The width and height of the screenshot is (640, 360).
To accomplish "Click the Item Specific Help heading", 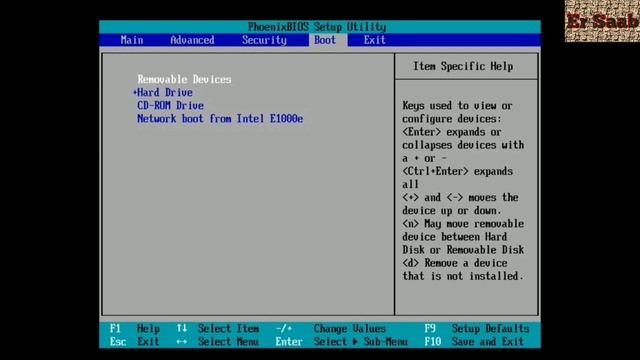I will click(463, 66).
